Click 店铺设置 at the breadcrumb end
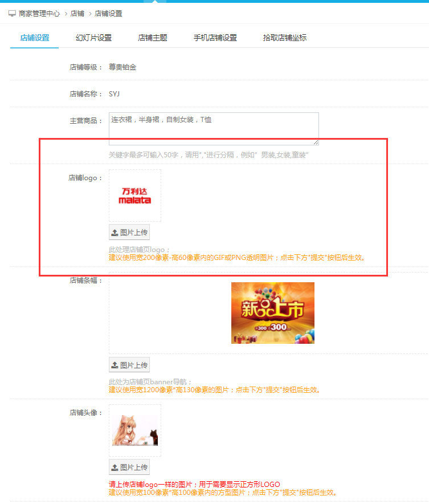 tap(108, 13)
